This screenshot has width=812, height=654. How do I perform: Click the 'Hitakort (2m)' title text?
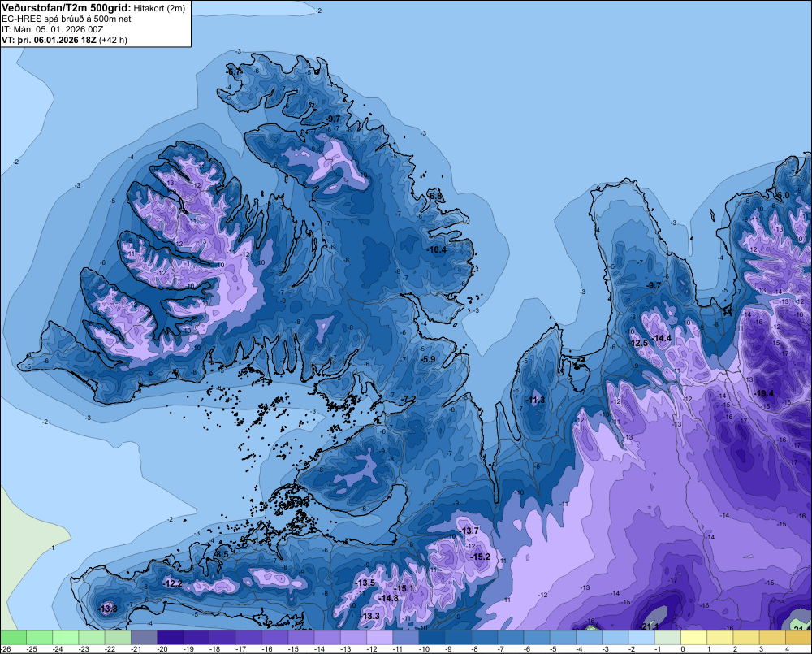coord(159,8)
